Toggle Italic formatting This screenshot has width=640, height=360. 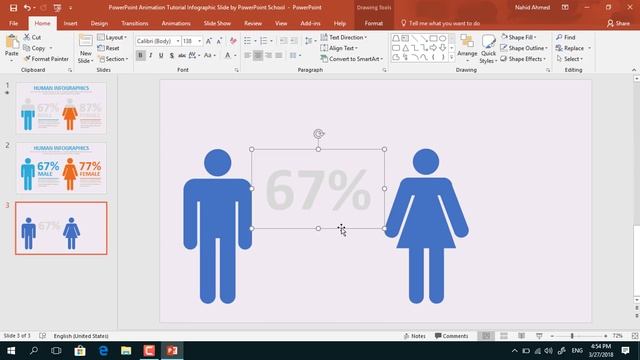(x=151, y=55)
